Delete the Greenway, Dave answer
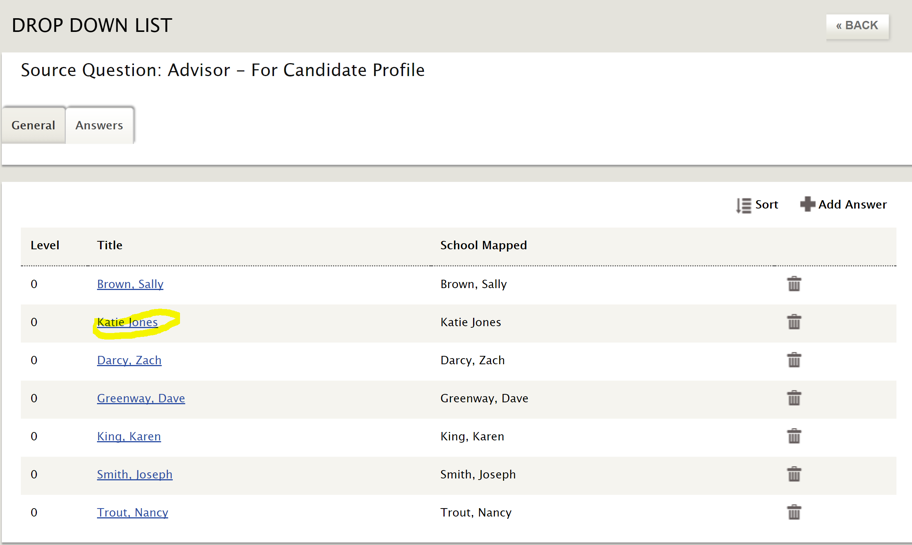Image resolution: width=912 pixels, height=545 pixels. click(794, 398)
